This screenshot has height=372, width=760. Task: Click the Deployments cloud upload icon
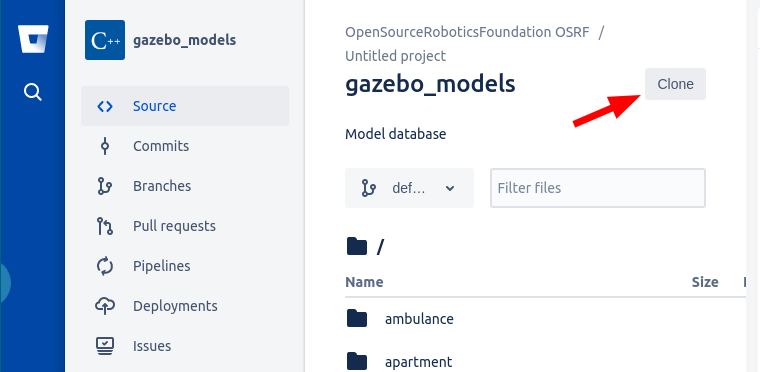[x=105, y=306]
